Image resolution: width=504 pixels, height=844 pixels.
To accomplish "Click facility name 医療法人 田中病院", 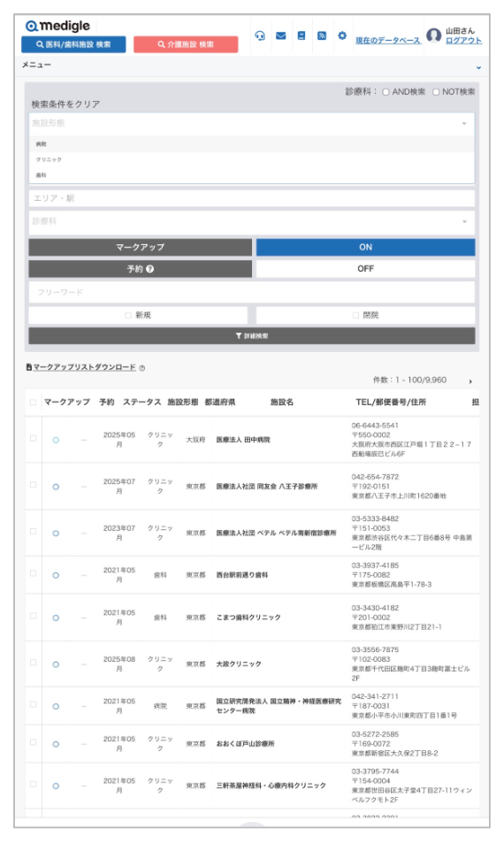I will (243, 440).
